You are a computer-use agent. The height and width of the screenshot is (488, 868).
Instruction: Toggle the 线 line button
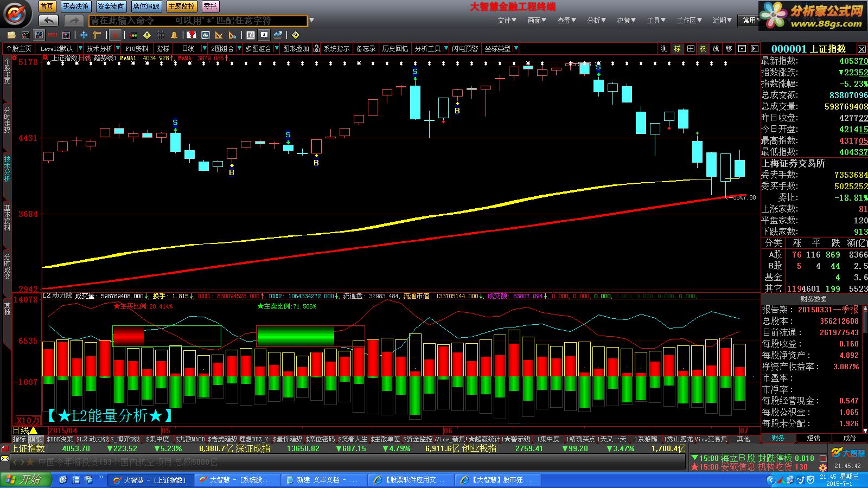point(716,49)
